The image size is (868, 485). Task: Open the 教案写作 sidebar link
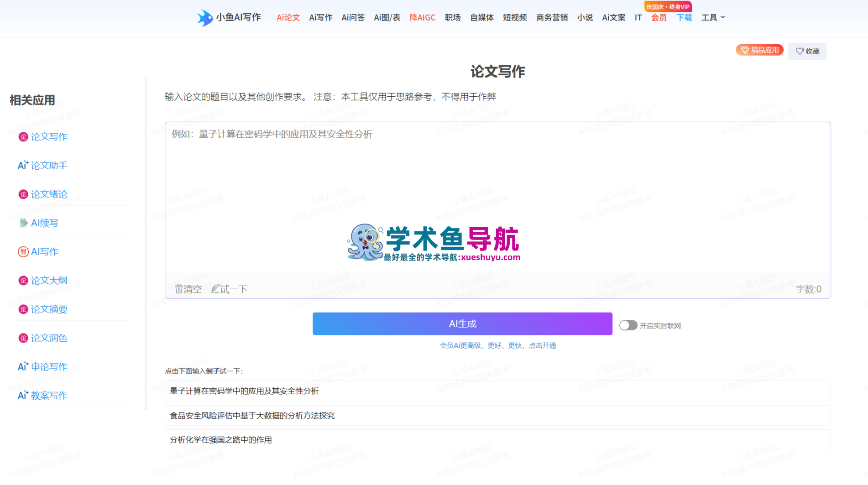[x=49, y=395]
